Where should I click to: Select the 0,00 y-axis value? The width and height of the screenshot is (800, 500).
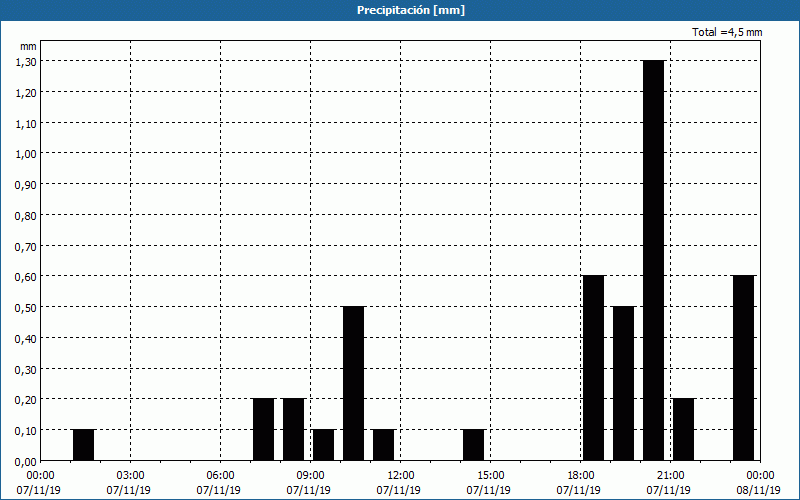26,462
